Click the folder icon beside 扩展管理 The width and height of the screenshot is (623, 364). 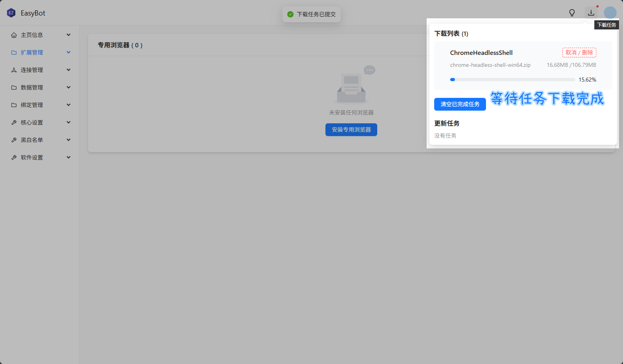tap(14, 53)
